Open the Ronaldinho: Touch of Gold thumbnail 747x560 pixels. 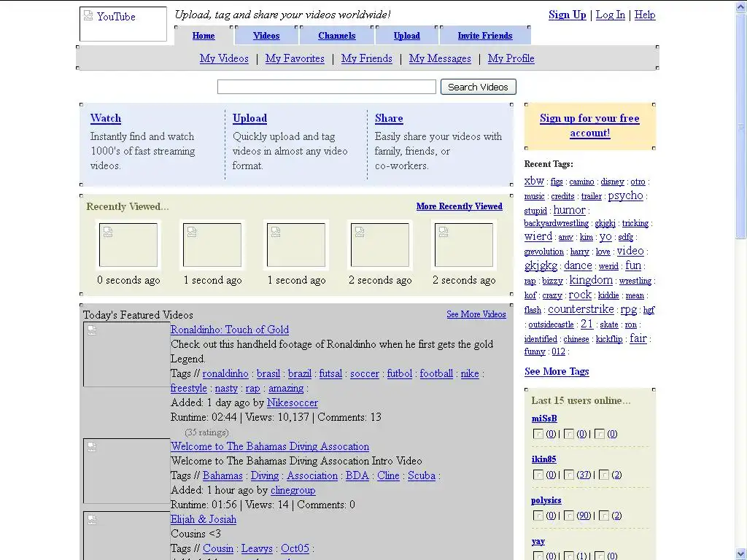pos(127,354)
